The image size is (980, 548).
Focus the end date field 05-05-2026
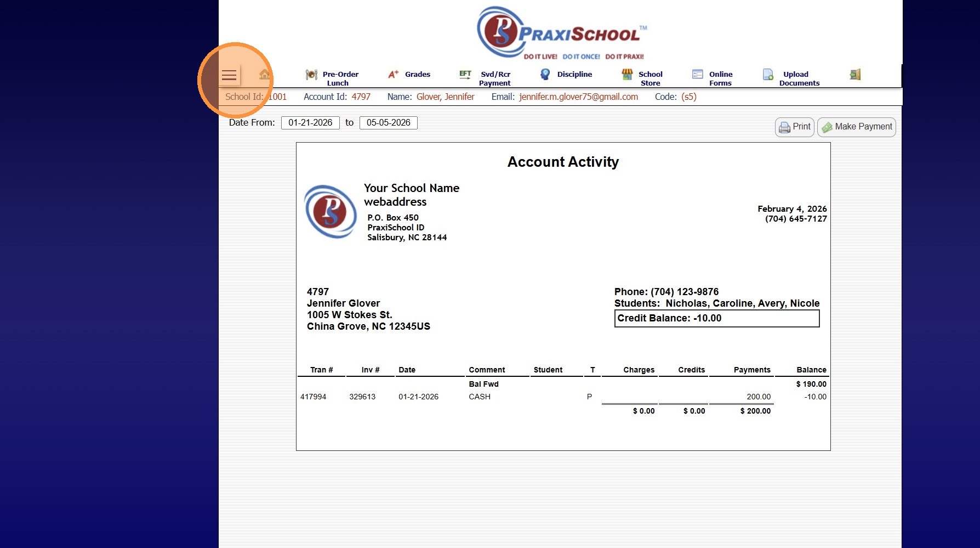[389, 123]
